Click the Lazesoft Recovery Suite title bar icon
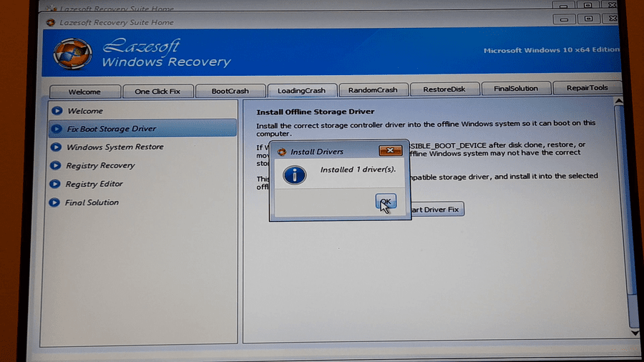Viewport: 644px width, 362px height. pos(51,23)
